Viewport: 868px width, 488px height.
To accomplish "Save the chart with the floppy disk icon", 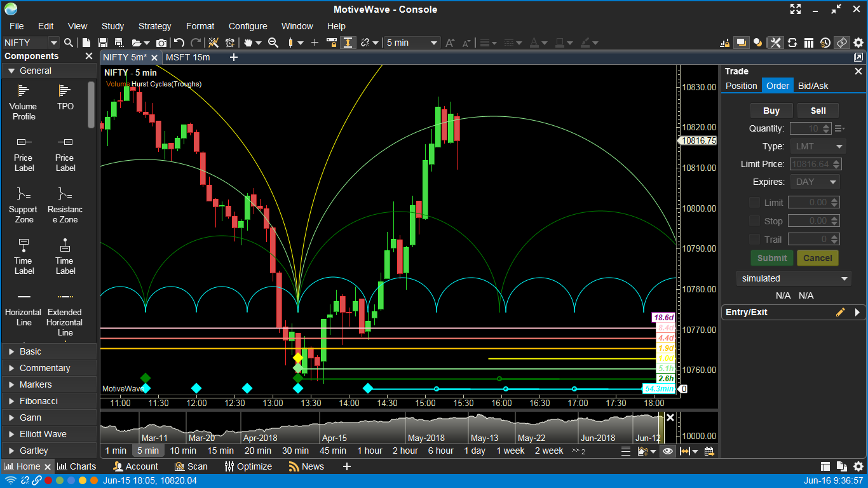I will (x=103, y=43).
